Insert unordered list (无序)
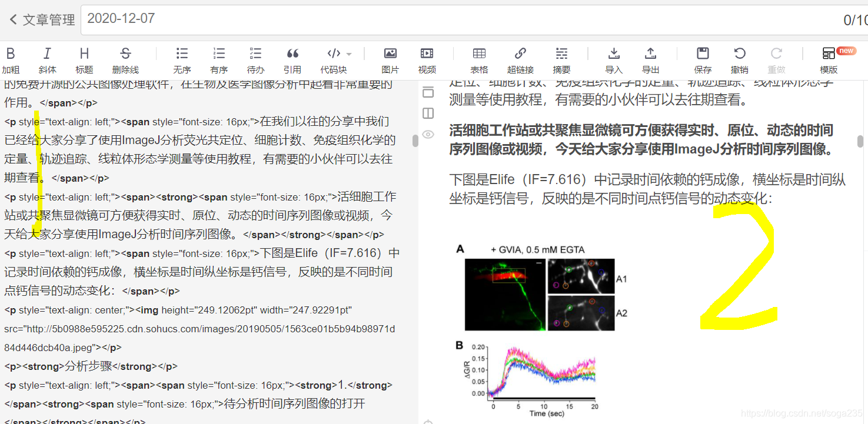This screenshot has width=868, height=424. coord(182,60)
